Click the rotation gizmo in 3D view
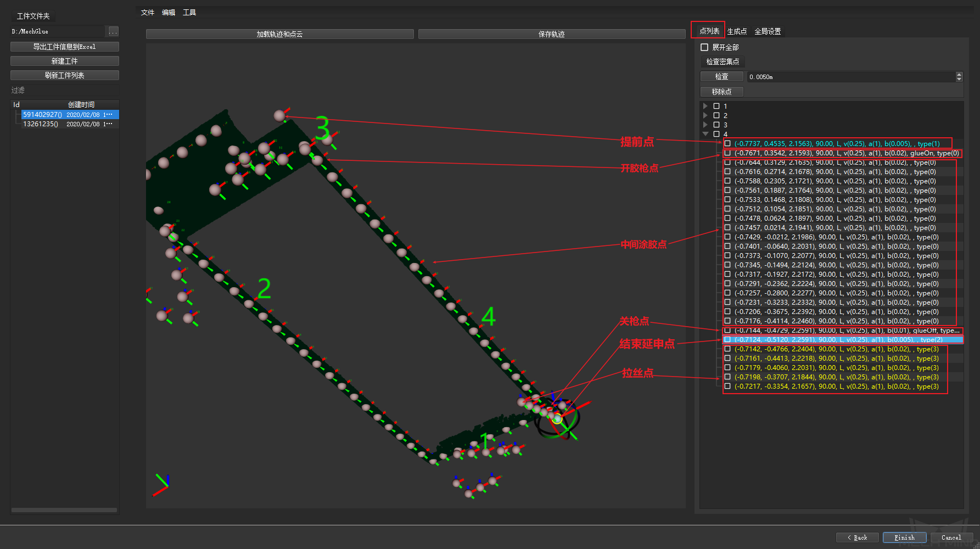Image resolution: width=980 pixels, height=549 pixels. pyautogui.click(x=557, y=419)
